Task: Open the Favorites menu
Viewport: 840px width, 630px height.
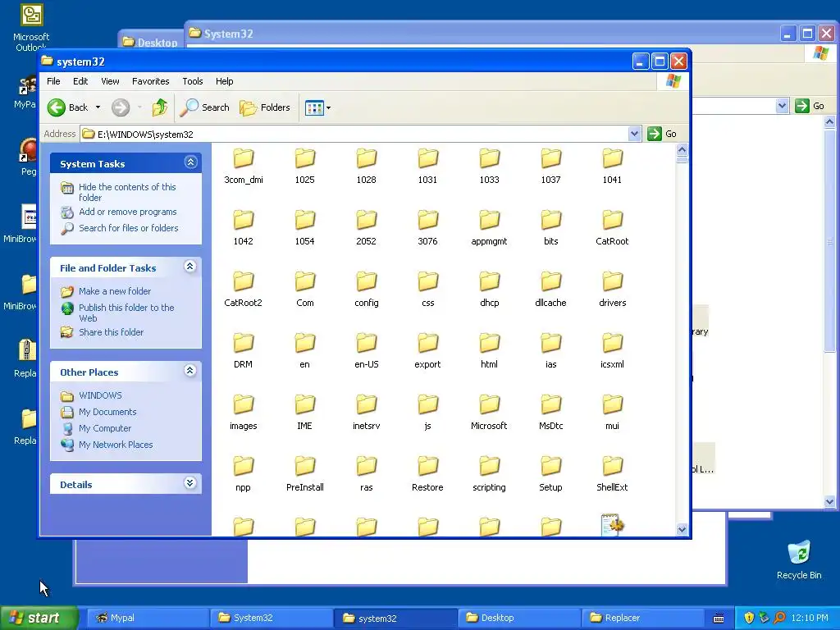Action: pos(151,81)
